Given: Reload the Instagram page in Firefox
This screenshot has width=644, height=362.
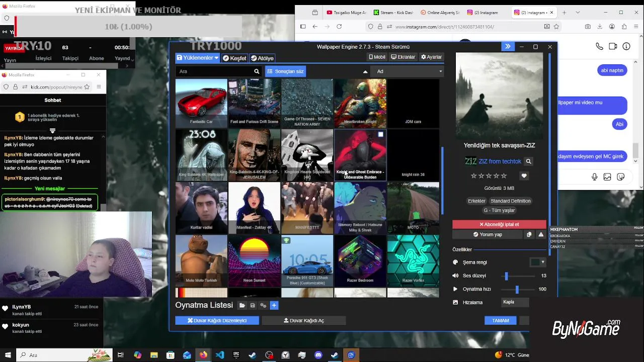Looking at the screenshot, I should point(339,27).
